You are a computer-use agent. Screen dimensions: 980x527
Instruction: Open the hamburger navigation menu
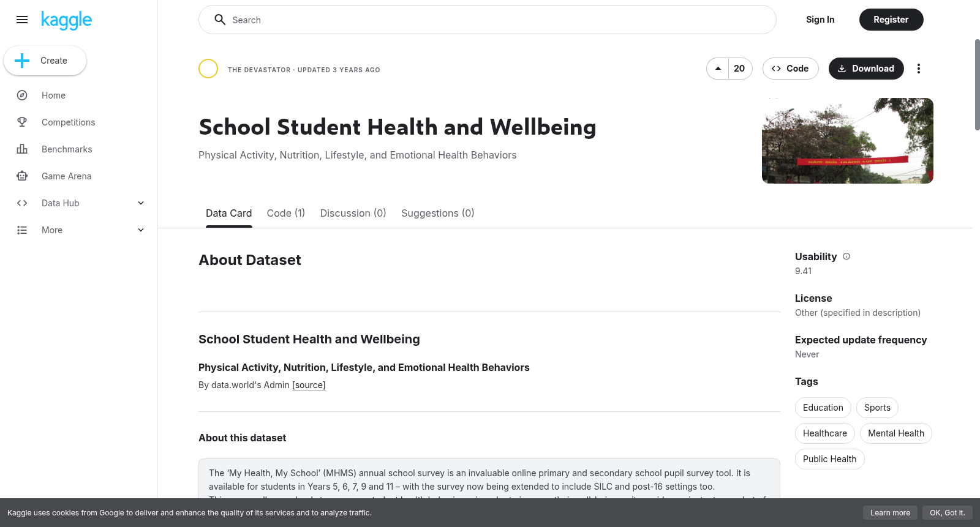coord(22,20)
